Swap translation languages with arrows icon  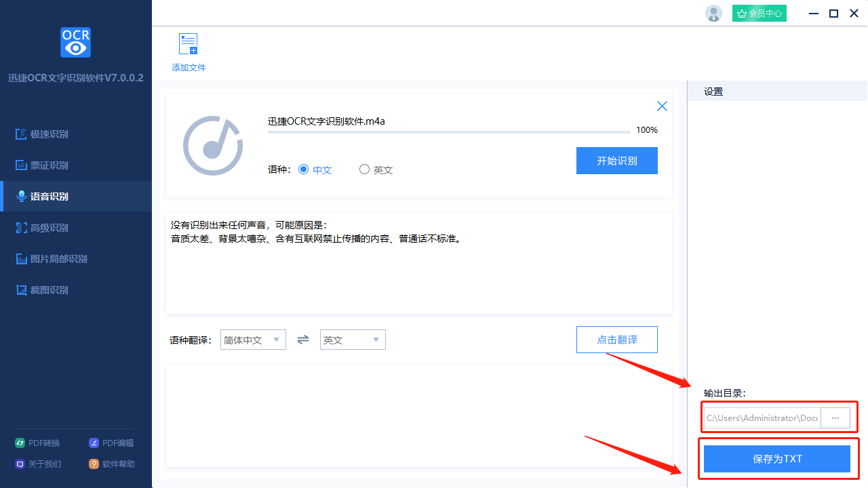click(303, 340)
